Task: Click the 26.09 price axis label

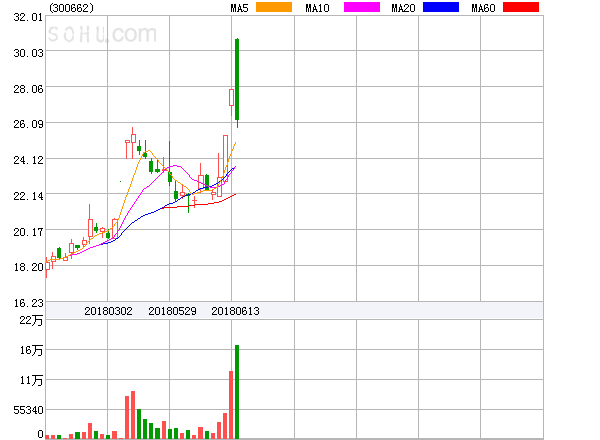Action: tap(28, 124)
